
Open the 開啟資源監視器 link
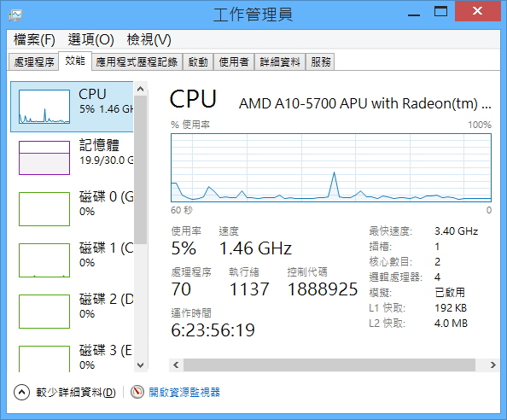pyautogui.click(x=184, y=392)
